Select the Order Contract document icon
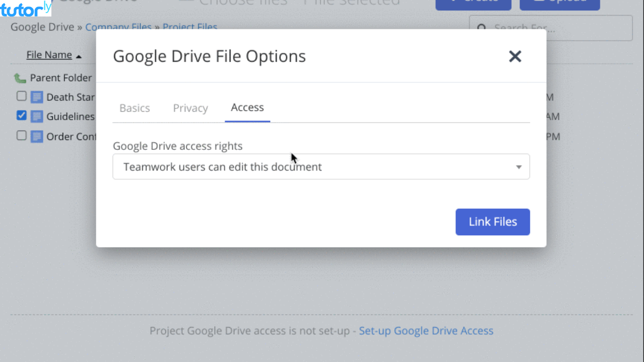Image resolution: width=644 pixels, height=362 pixels. pos(37,136)
